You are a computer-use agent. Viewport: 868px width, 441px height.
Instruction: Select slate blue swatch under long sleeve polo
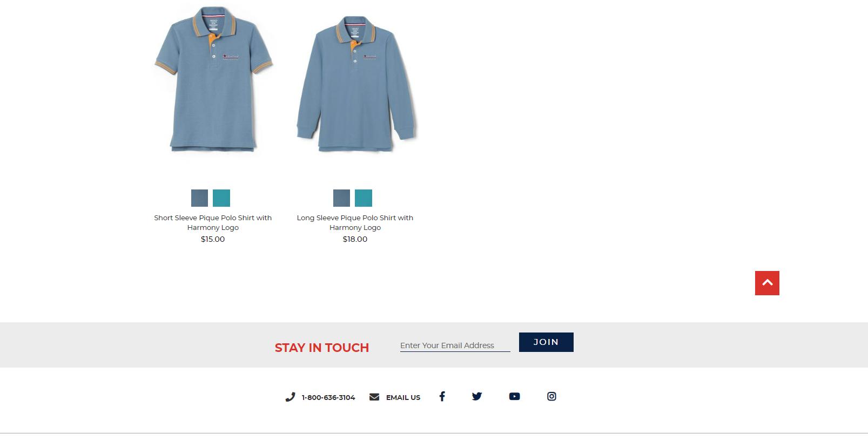click(x=341, y=198)
